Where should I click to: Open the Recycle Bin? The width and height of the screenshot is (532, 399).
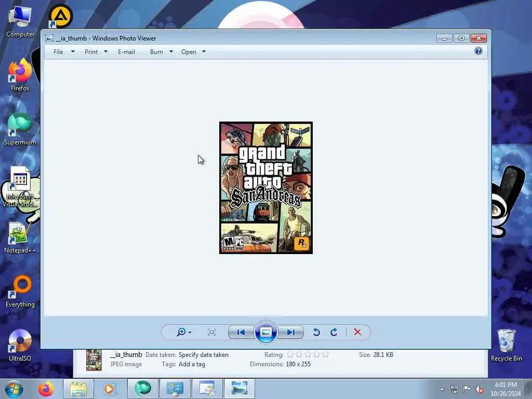click(x=506, y=345)
